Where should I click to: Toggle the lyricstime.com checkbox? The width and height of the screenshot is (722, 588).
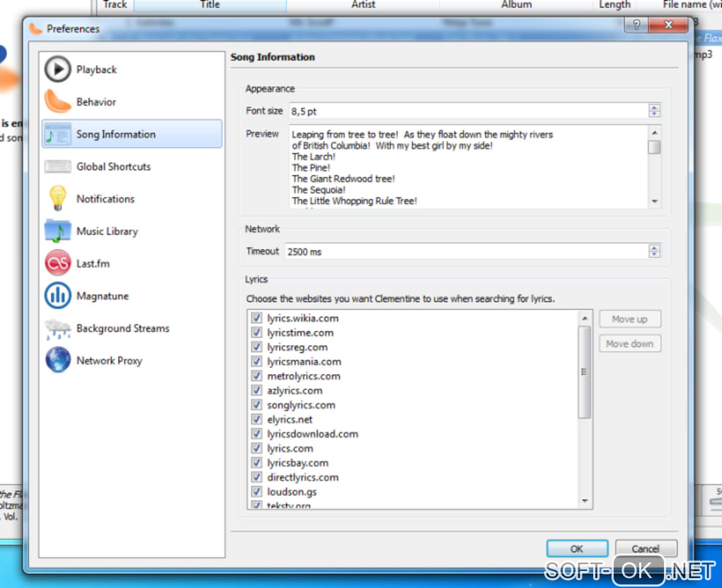(256, 332)
